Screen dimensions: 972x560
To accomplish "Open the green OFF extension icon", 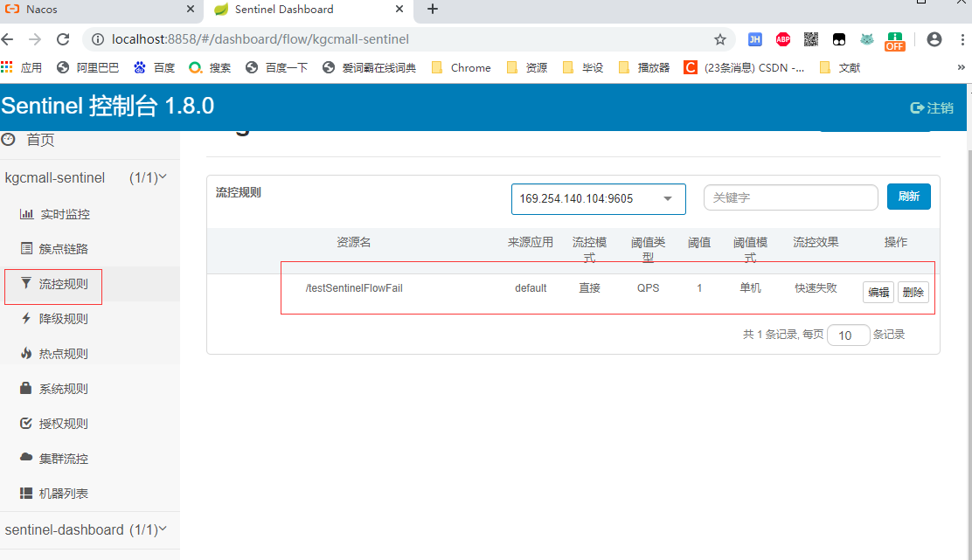I will tap(894, 42).
